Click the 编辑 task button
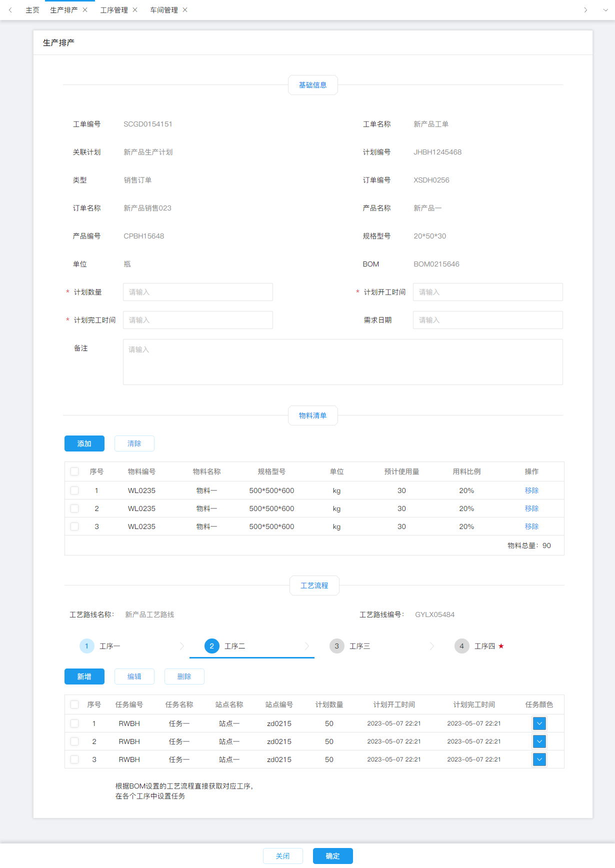This screenshot has height=868, width=615. click(x=134, y=676)
